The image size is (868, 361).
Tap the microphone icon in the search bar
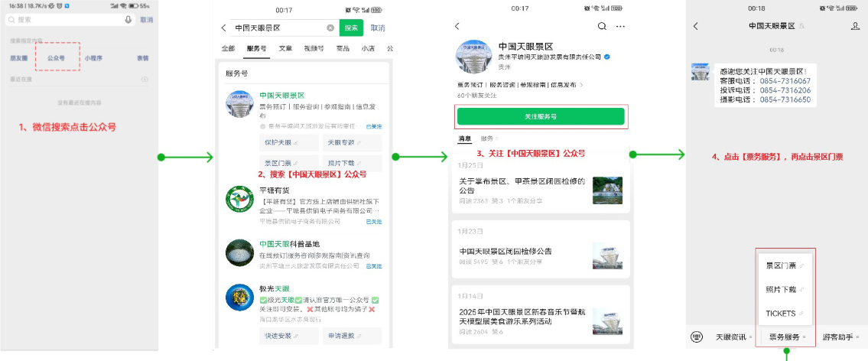tap(128, 20)
